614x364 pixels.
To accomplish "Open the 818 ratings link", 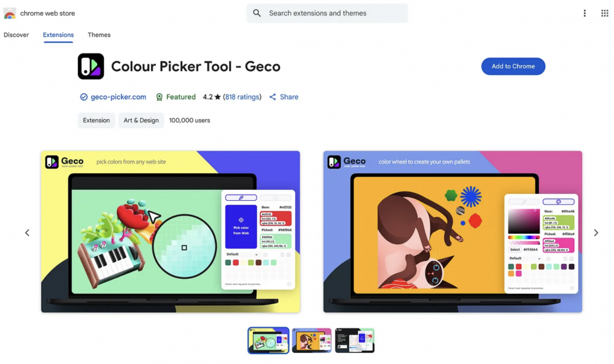I will tap(242, 97).
